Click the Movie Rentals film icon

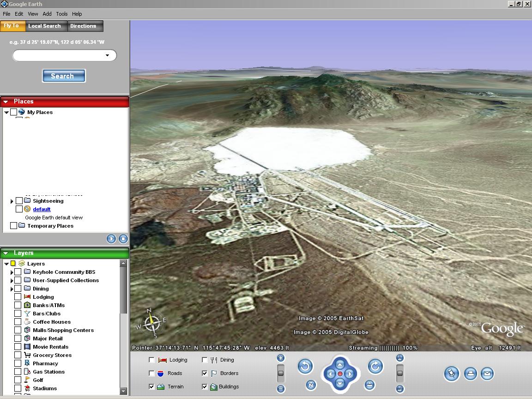(x=27, y=347)
